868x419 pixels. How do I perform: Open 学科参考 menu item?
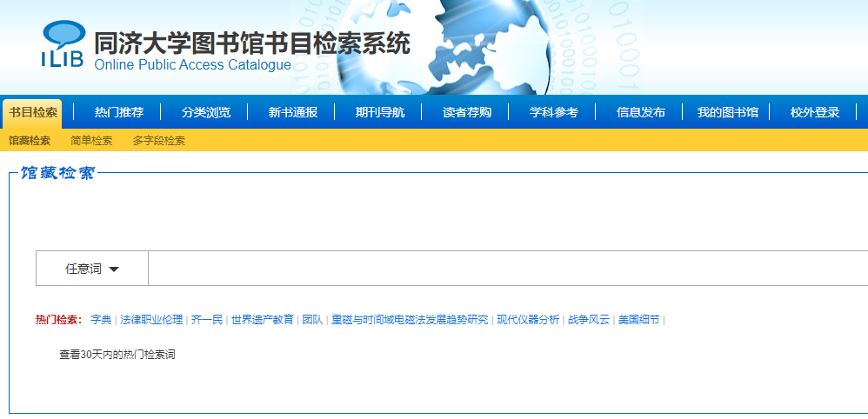pos(553,112)
